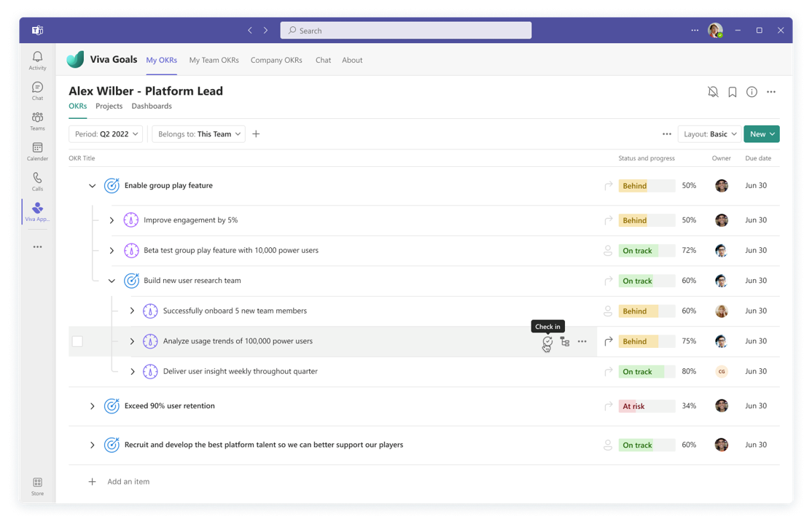
Task: Go to Calls in the left sidebar
Action: coord(37,181)
